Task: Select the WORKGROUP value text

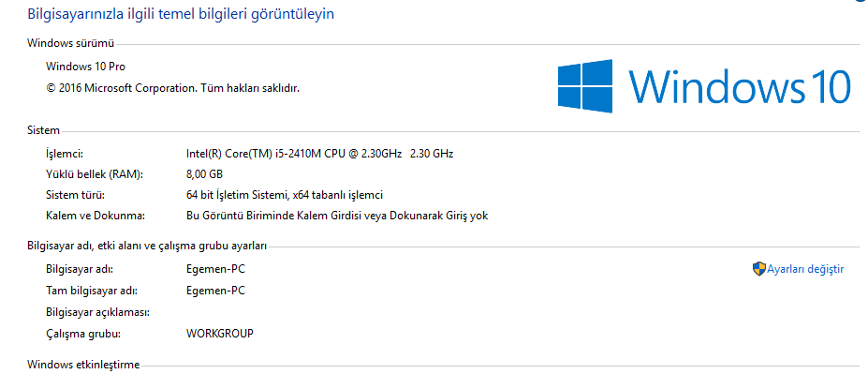Action: click(x=220, y=334)
